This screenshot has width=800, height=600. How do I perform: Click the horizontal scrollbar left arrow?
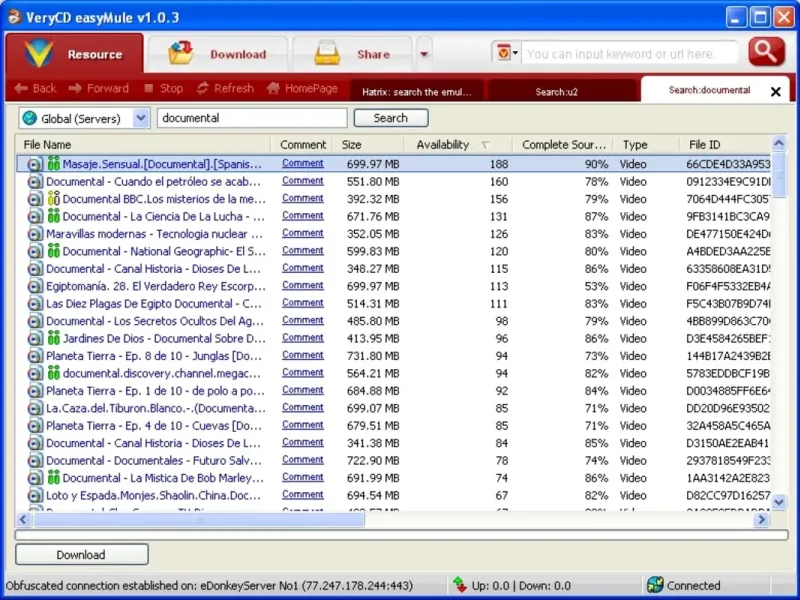pyautogui.click(x=23, y=519)
